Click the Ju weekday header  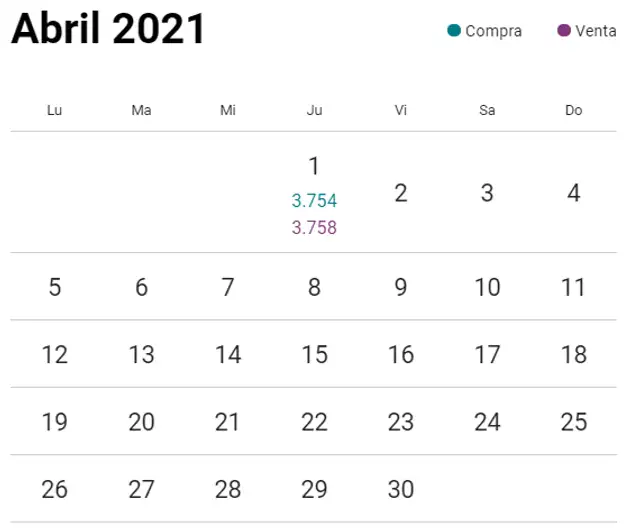314,110
